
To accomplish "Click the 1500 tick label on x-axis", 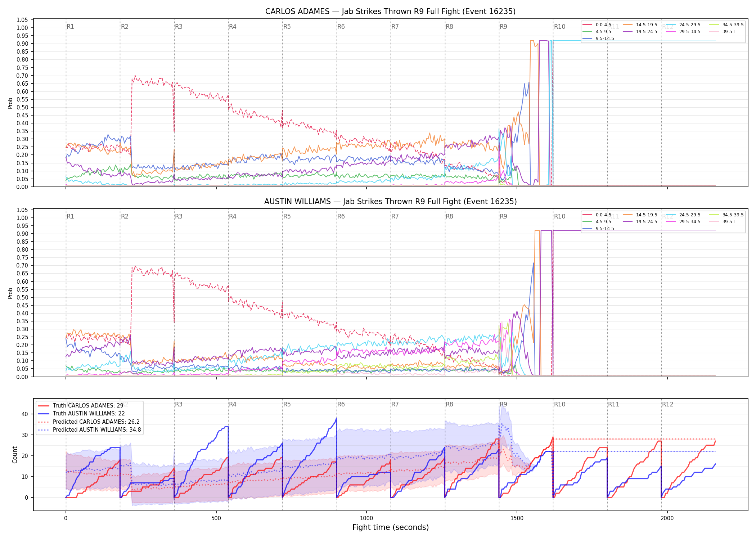I will (x=517, y=518).
